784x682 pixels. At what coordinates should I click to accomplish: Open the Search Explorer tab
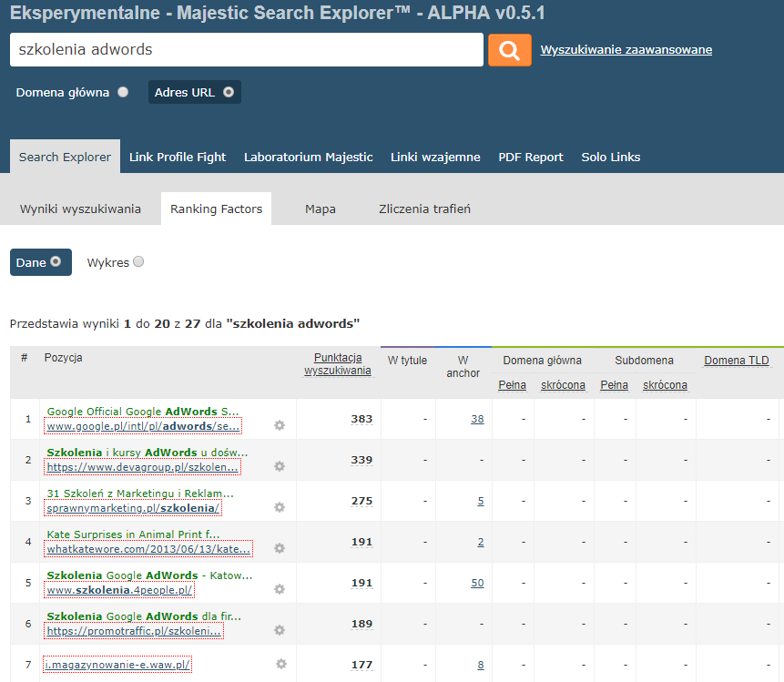(65, 157)
